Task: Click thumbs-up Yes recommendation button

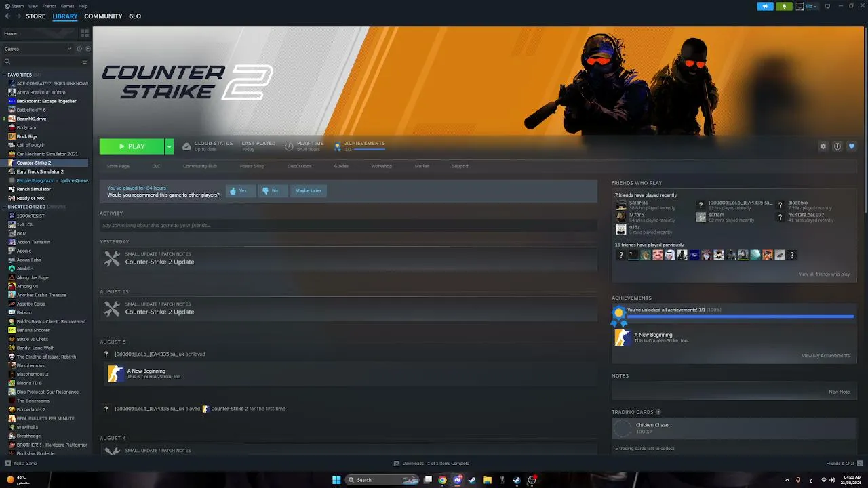Action: pyautogui.click(x=241, y=191)
